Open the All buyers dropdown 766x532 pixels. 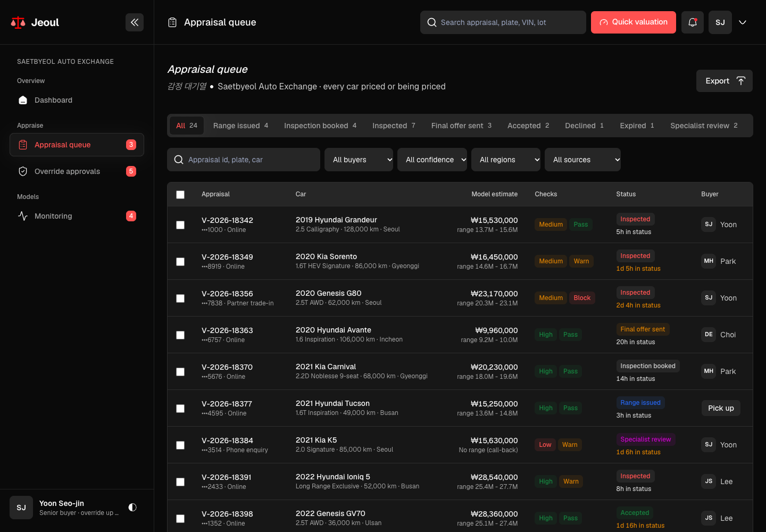(x=359, y=160)
